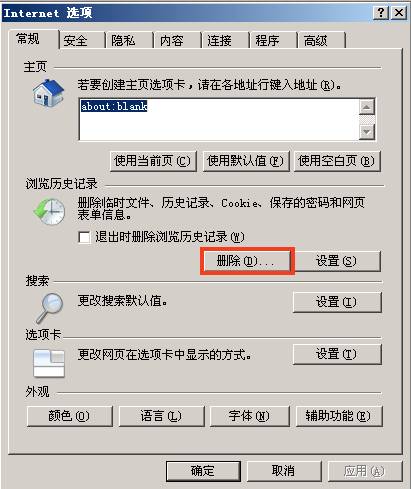Click the 字体(N) button
The image size is (411, 489).
249,416
